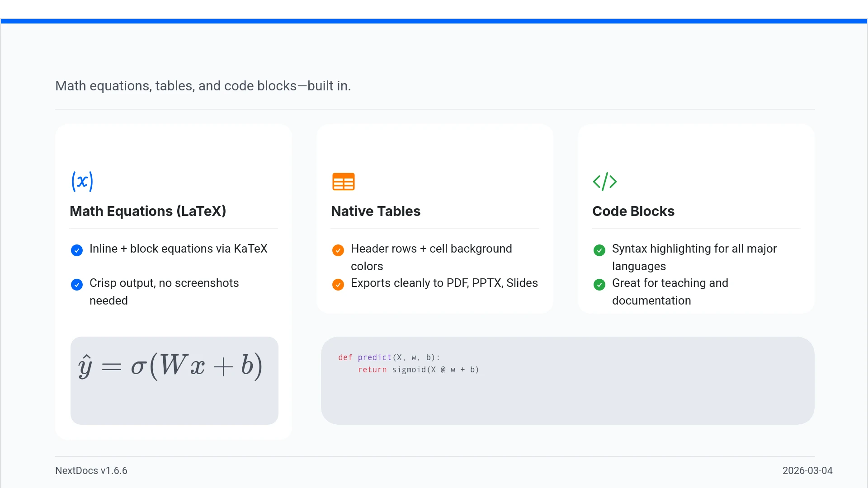This screenshot has width=868, height=488.
Task: Select the orange Native Tables icon
Action: (x=344, y=181)
